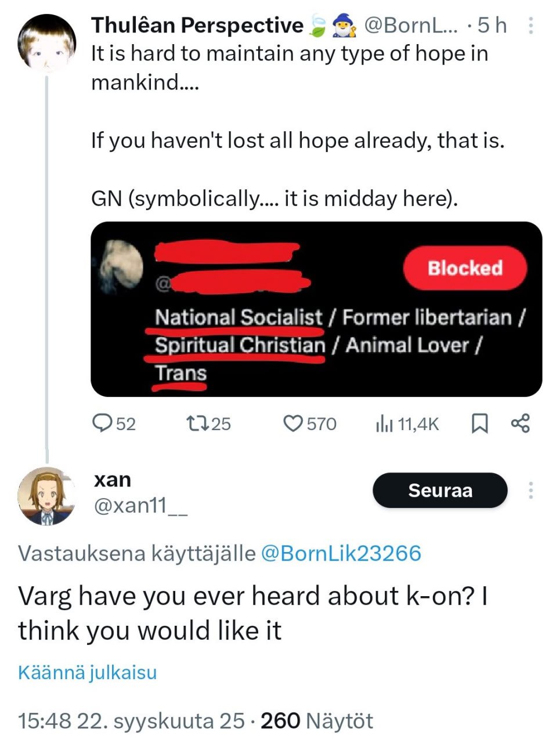Like the post via the heart icon
560x743 pixels.
click(292, 423)
